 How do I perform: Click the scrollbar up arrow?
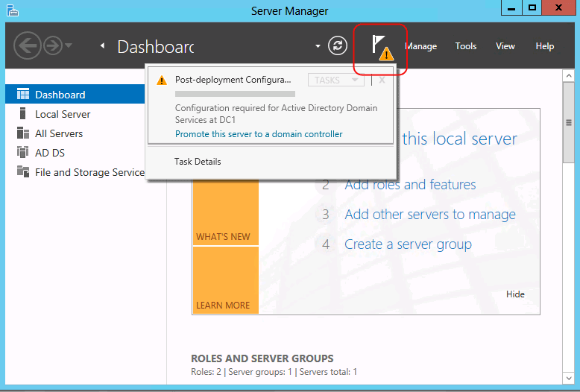click(569, 76)
